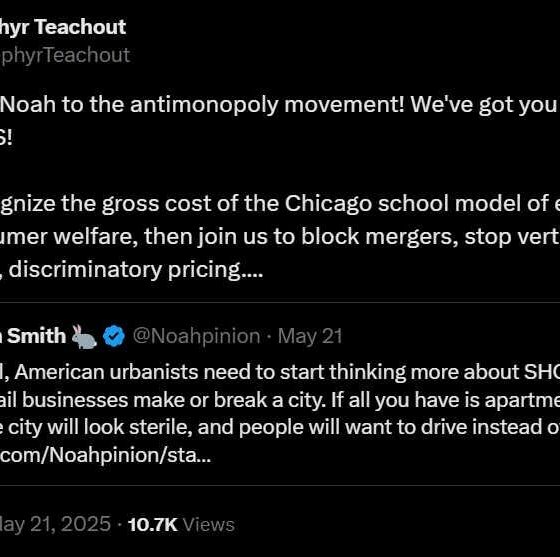The image size is (560, 557).
Task: Click the quoted line about businesses make or break
Action: pos(280,400)
